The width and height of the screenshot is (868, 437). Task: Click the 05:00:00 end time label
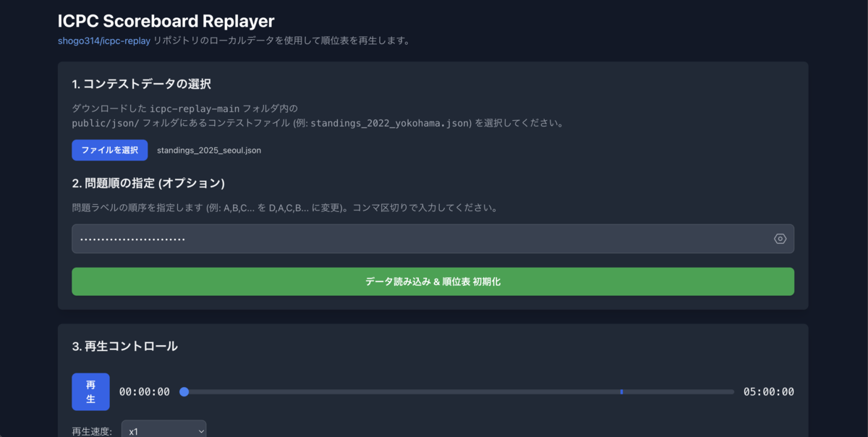point(768,391)
